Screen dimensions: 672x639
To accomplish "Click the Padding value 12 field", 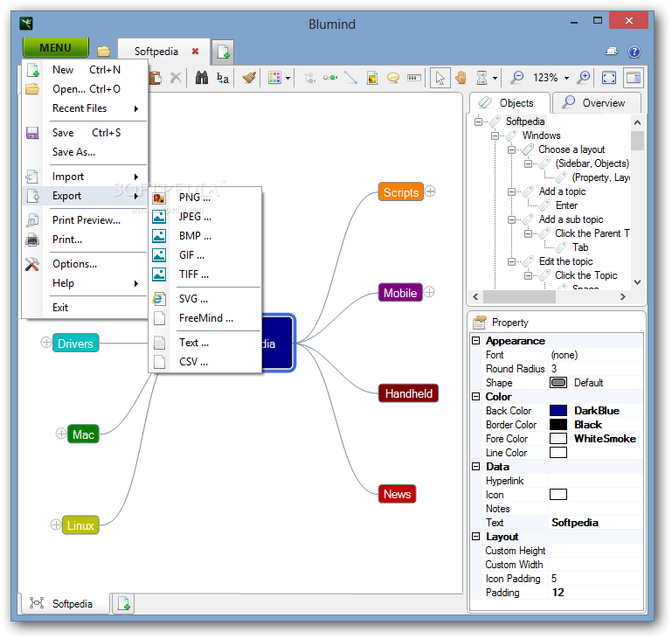I will click(x=596, y=593).
